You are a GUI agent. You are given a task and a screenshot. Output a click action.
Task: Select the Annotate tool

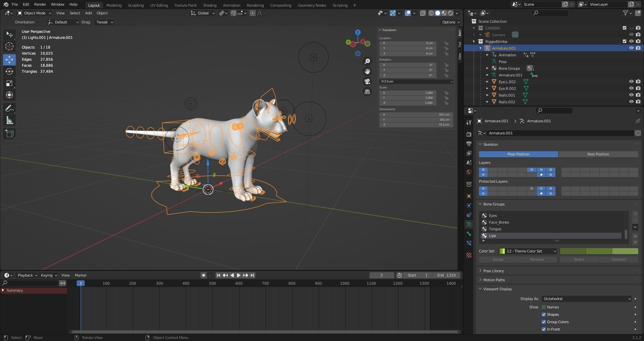[x=9, y=108]
